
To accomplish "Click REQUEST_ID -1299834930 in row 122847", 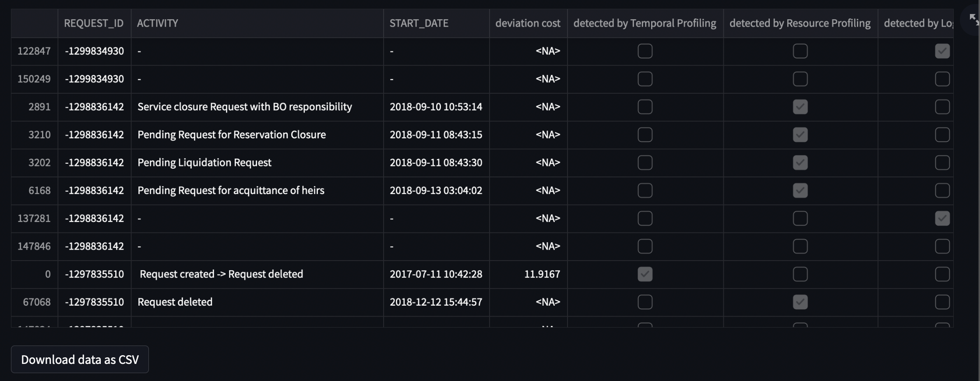I will [x=94, y=51].
